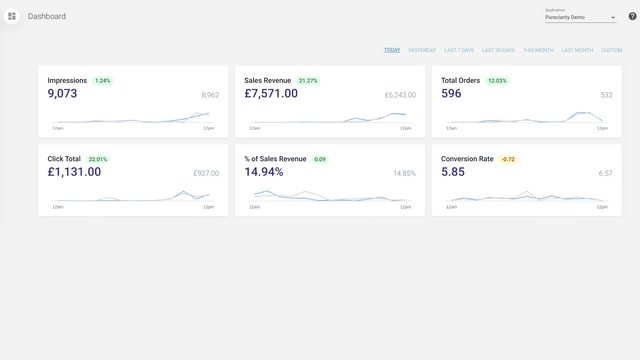This screenshot has height=360, width=640.
Task: Click the Conversion Rate -0.72 badge
Action: (508, 159)
